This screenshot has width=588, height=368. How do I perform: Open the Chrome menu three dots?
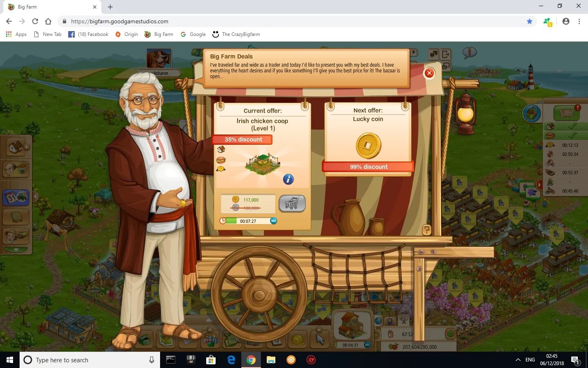pyautogui.click(x=579, y=21)
